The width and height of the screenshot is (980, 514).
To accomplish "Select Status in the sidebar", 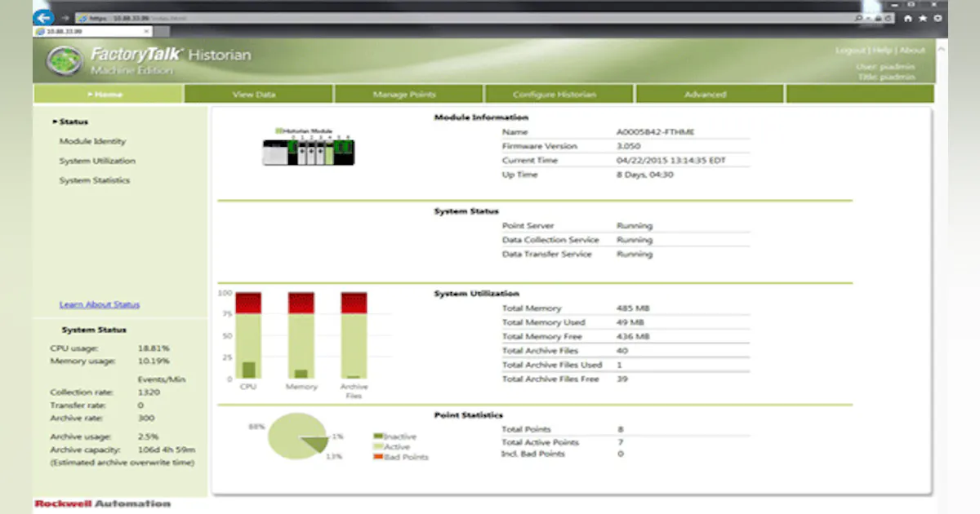I will click(x=73, y=122).
